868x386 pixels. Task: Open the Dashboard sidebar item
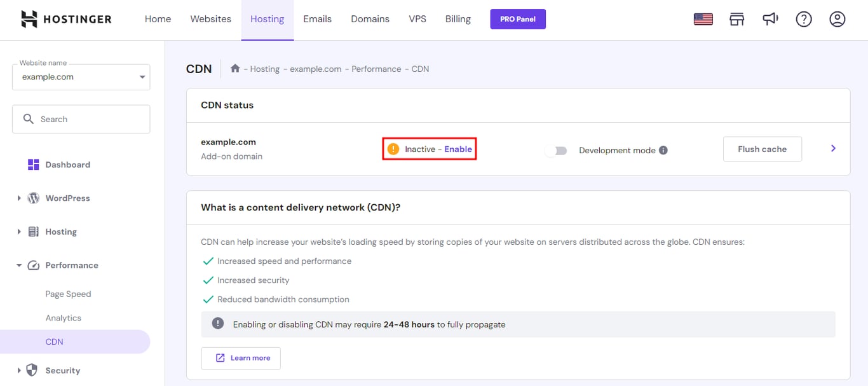[x=67, y=164]
